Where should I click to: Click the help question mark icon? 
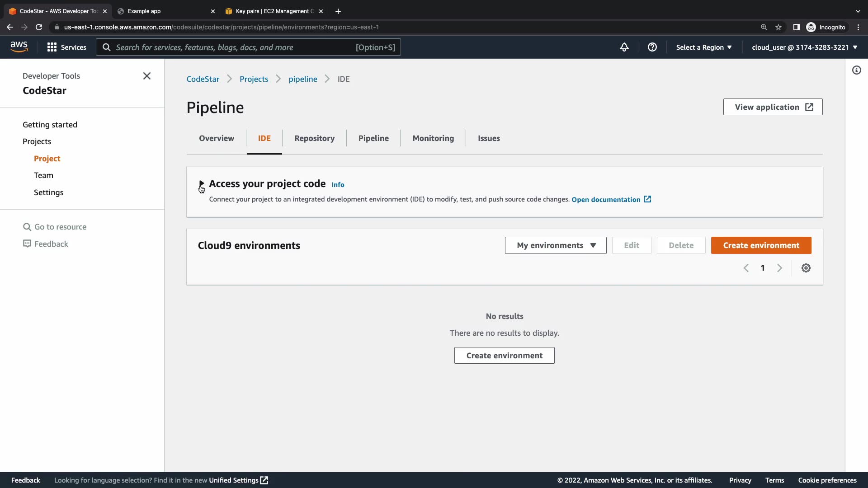coord(652,47)
